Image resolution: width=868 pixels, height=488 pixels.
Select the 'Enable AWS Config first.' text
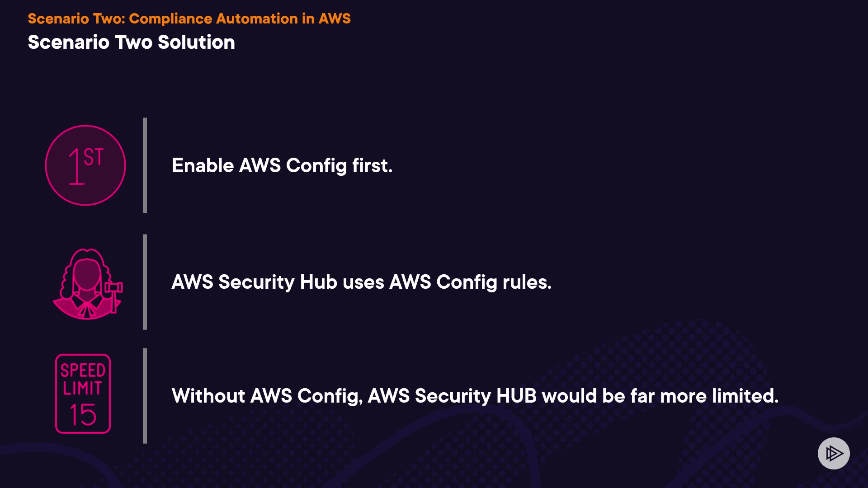pos(282,165)
